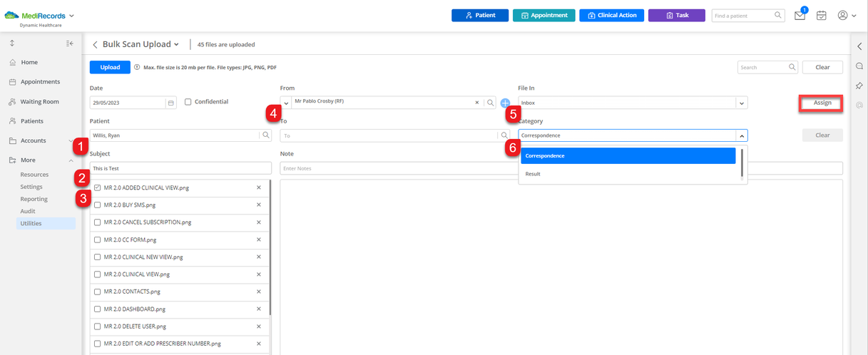This screenshot has height=355, width=868.
Task: Uncheck MR 2.0 ADDED CLINICAL VIEW.png checkbox
Action: (x=98, y=187)
